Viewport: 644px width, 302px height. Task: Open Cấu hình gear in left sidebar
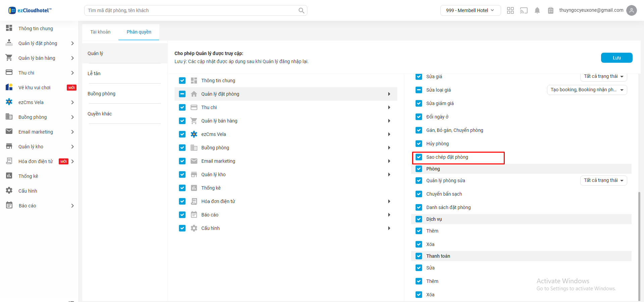pos(9,191)
